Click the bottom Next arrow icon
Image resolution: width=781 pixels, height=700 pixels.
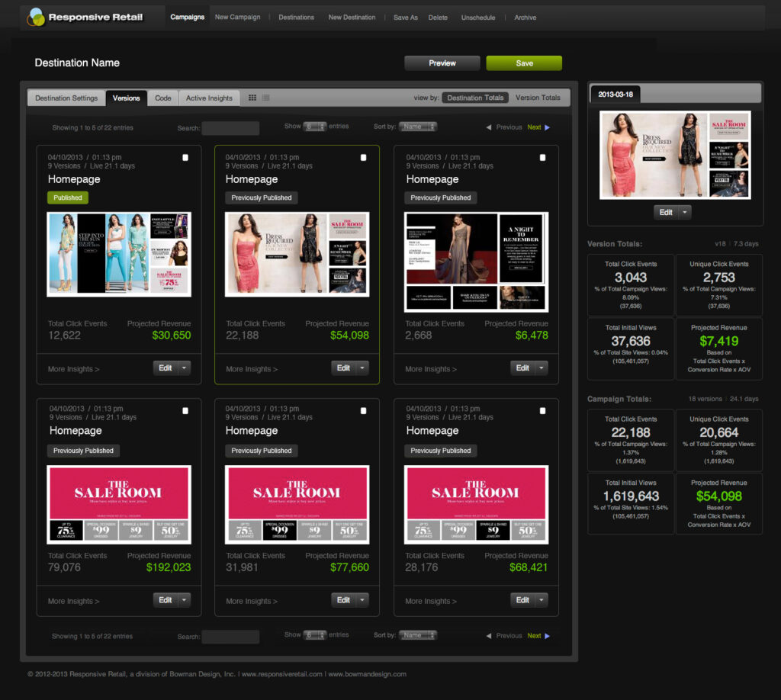(548, 636)
